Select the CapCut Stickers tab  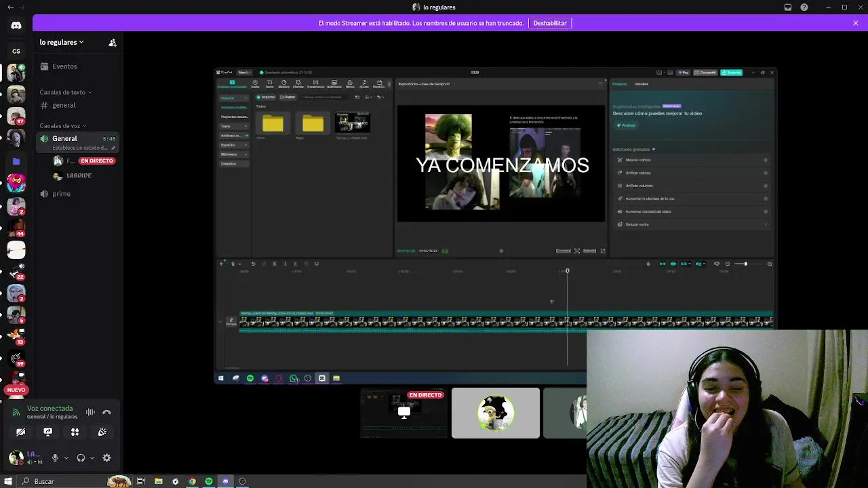283,84
